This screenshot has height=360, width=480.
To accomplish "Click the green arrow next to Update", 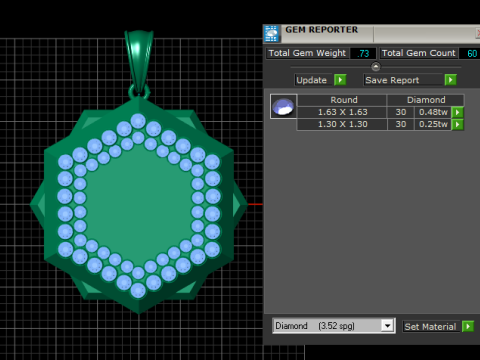I will (340, 80).
